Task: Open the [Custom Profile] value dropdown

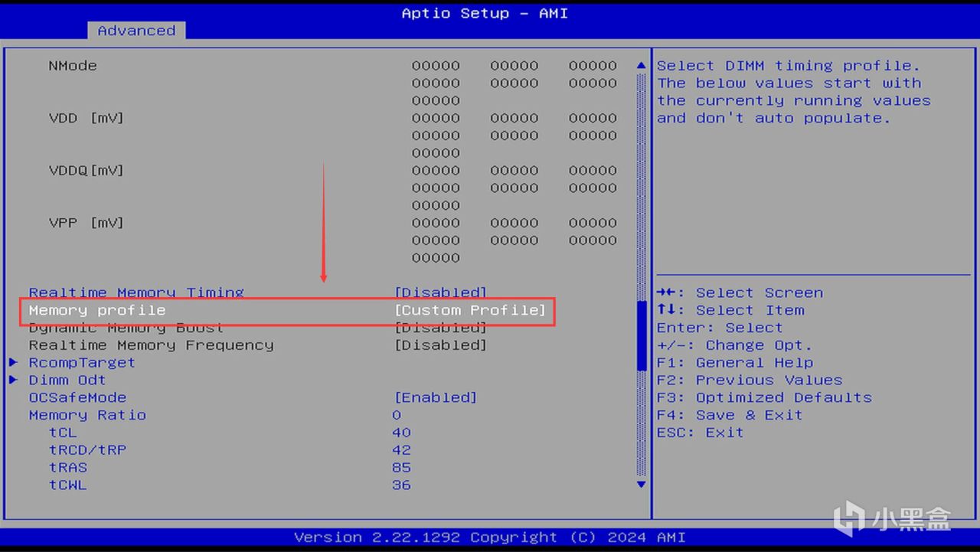Action: tap(470, 310)
